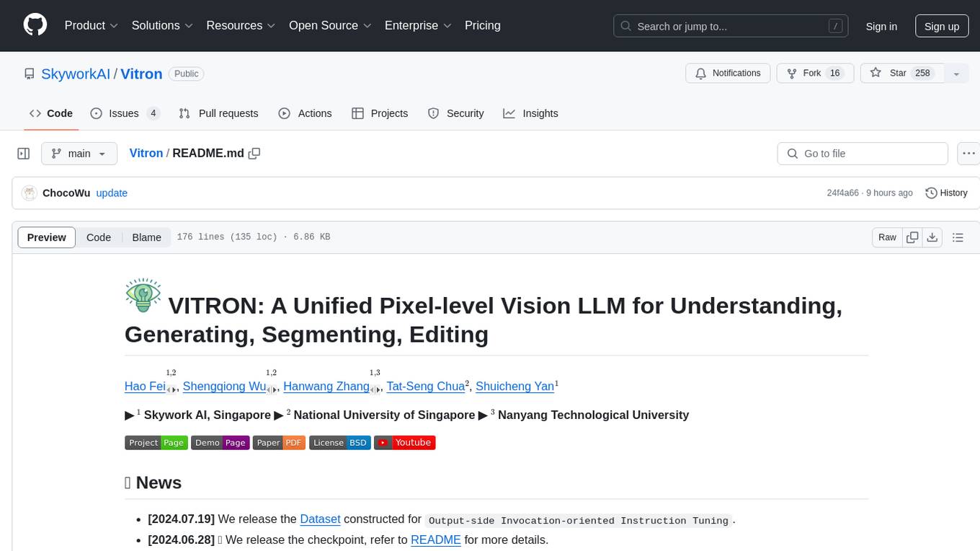Switch to the Actions tab
Viewport: 980px width, 551px height.
pos(305,113)
